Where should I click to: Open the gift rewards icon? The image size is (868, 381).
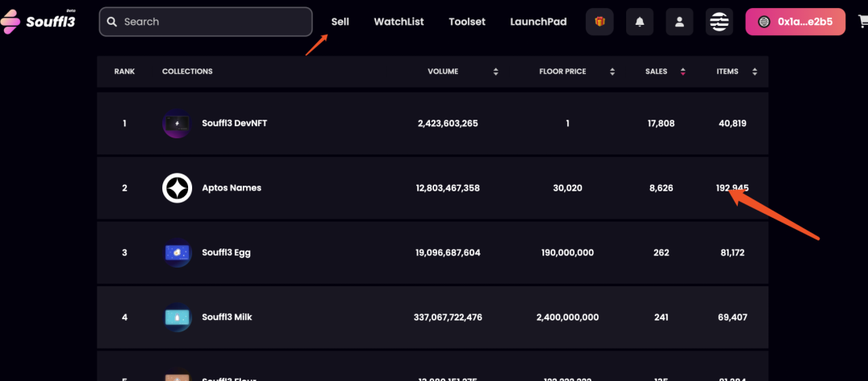point(600,22)
